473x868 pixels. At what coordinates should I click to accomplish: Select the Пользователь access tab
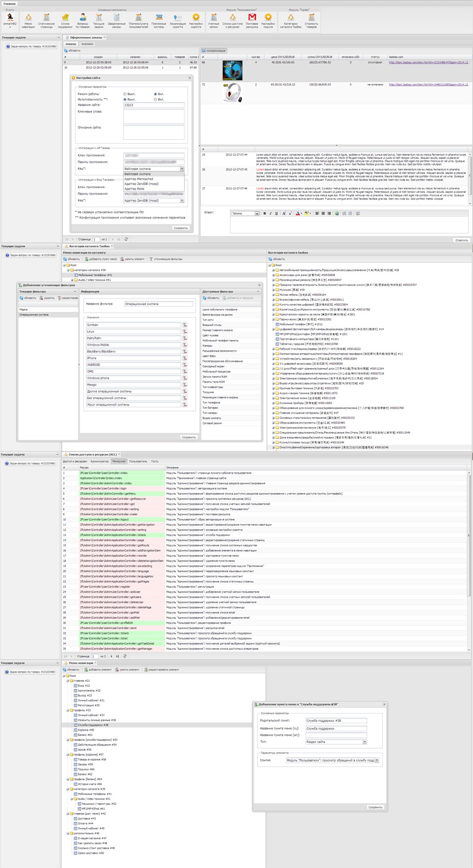(138, 461)
